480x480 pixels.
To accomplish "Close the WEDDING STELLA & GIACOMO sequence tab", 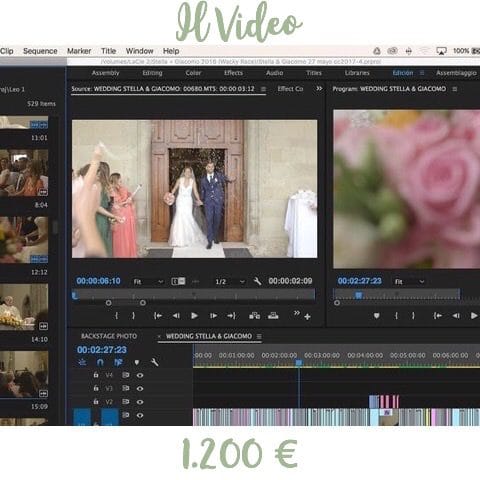I will (x=159, y=337).
